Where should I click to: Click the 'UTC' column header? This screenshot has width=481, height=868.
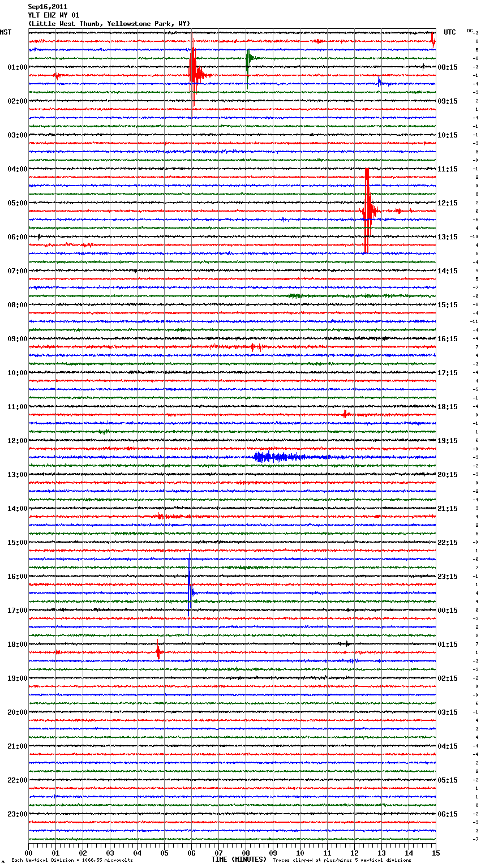(450, 32)
